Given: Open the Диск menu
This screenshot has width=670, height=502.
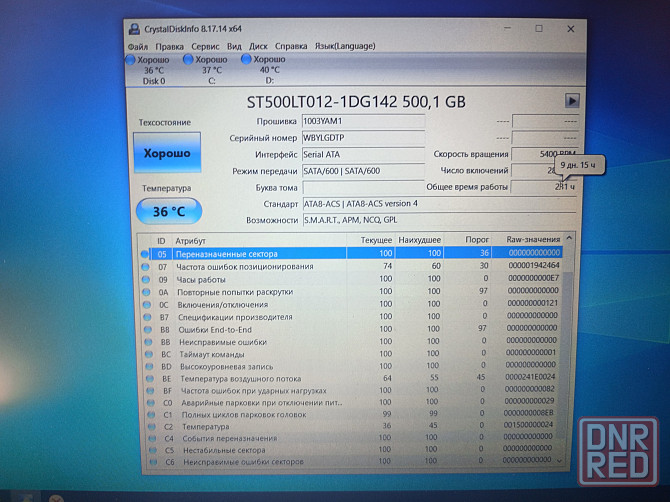Looking at the screenshot, I should click(258, 46).
